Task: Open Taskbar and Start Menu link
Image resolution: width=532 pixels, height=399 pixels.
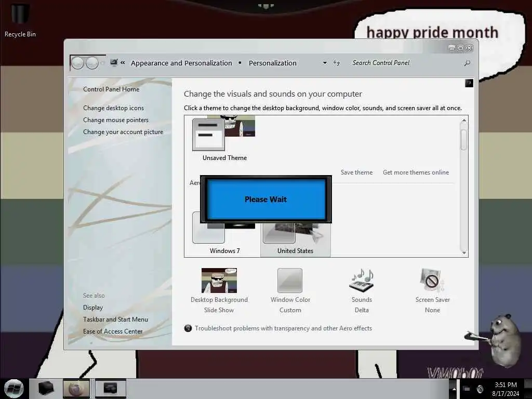Action: pyautogui.click(x=115, y=320)
